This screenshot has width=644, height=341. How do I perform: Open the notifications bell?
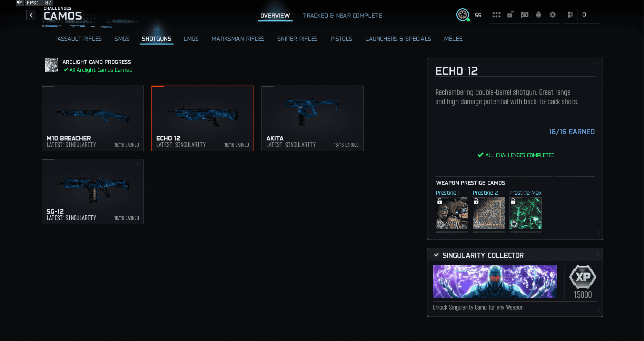pyautogui.click(x=538, y=15)
